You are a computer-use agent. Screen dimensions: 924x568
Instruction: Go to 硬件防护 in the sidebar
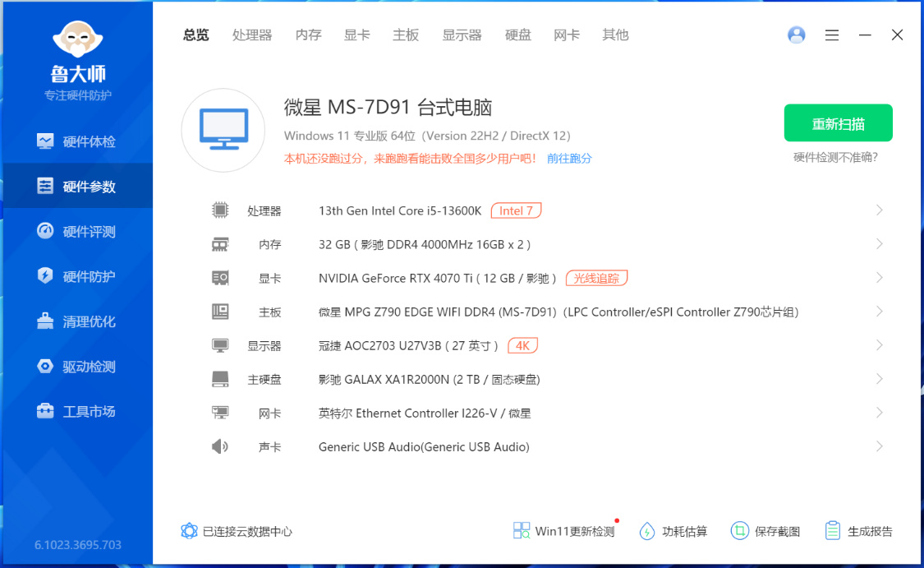point(78,276)
